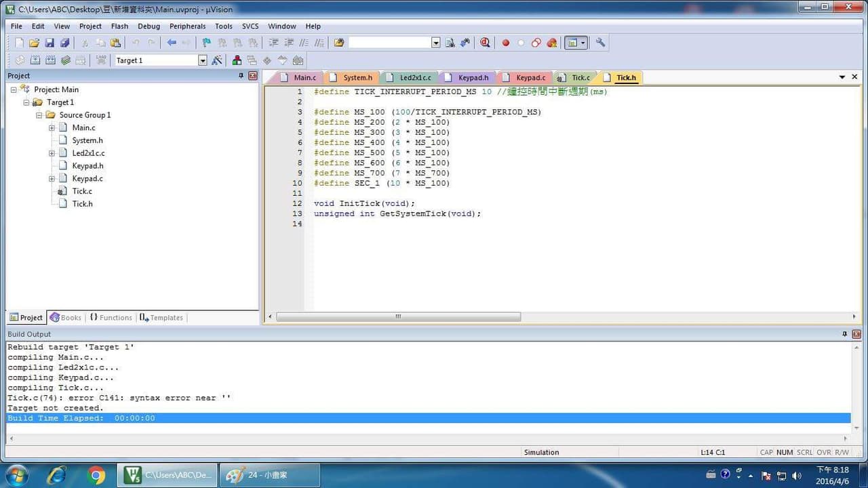Open Google Chrome from the taskbar

pos(96,475)
